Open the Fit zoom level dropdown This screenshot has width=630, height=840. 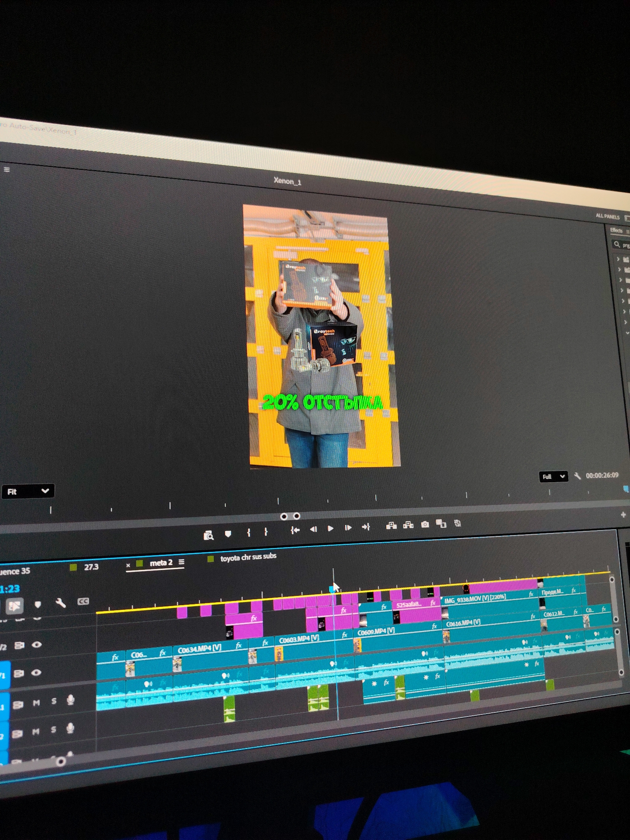[x=28, y=491]
